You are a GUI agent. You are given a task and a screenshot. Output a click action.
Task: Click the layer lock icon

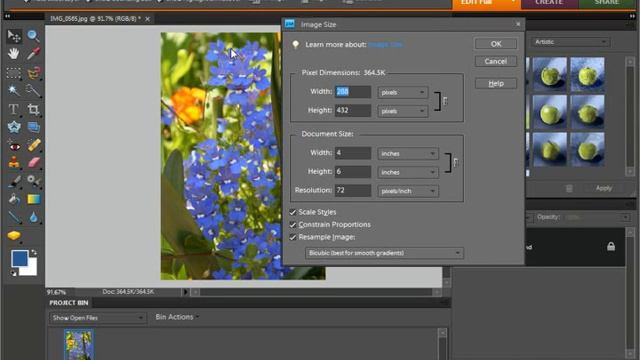click(611, 246)
